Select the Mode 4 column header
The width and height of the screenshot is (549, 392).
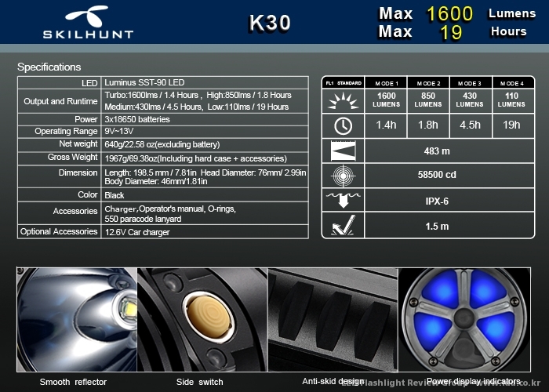tap(511, 82)
